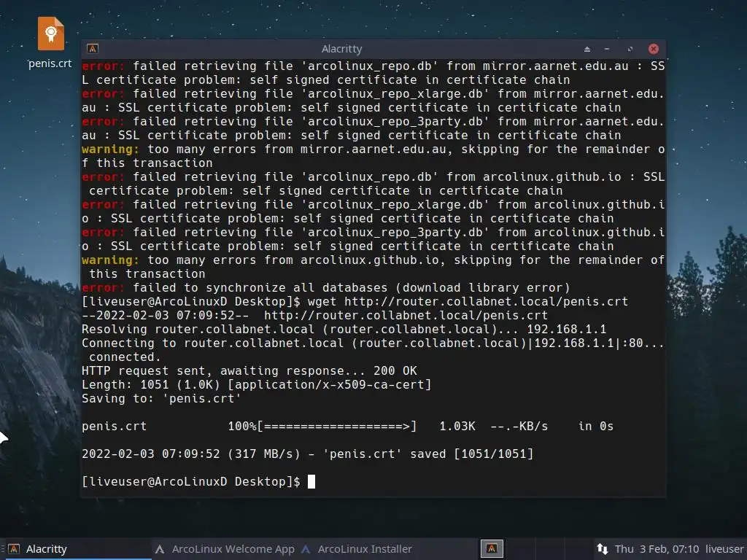Click the 'HTTP request sent, awaiting response... 200 OK' line

click(249, 370)
